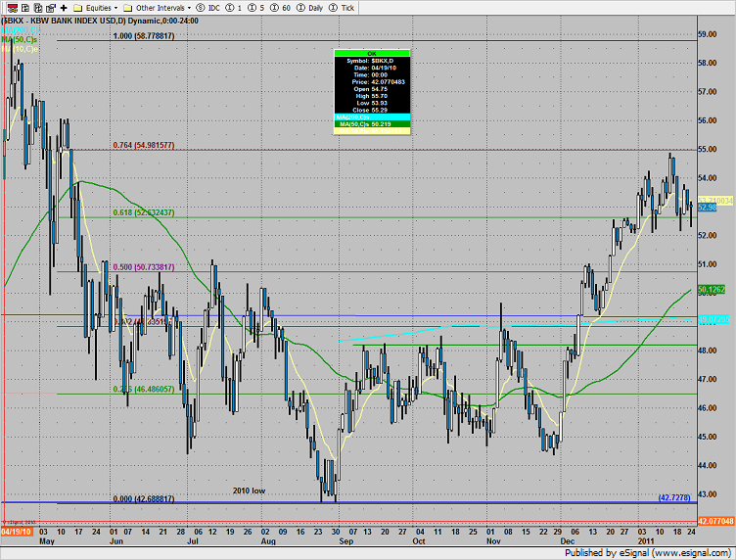Switch to the 5-minute interval
The height and width of the screenshot is (560, 736).
tap(256, 6)
